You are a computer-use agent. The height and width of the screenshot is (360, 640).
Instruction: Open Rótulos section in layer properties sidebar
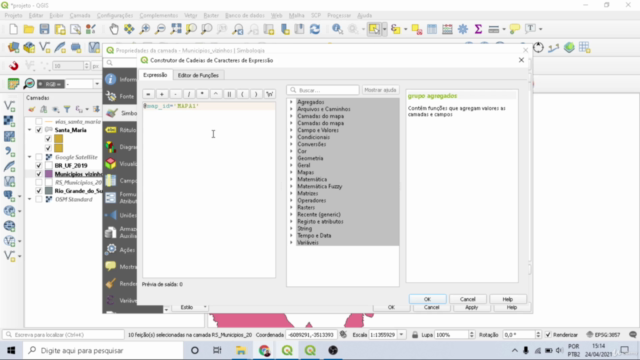coord(120,130)
